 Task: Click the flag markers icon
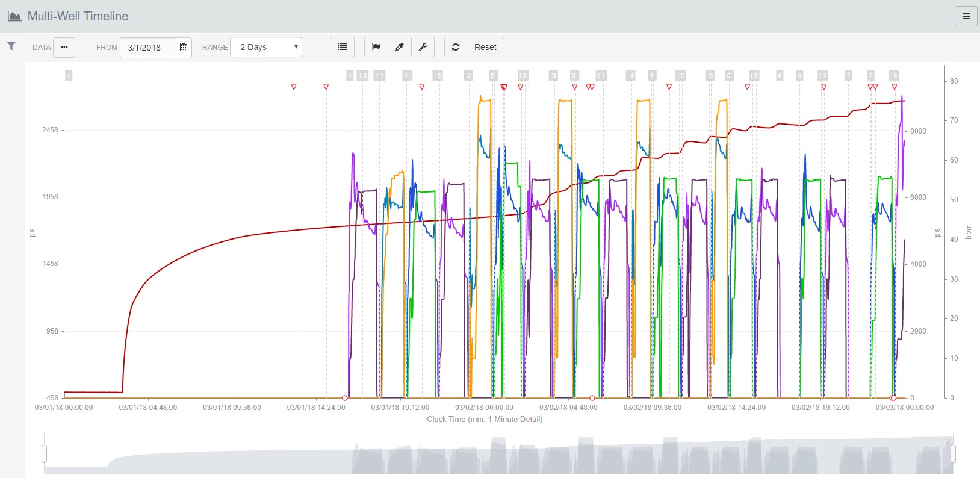pyautogui.click(x=376, y=47)
